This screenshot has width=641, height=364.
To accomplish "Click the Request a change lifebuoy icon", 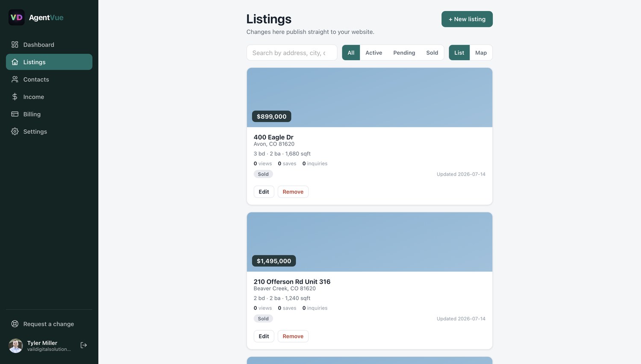I will (15, 324).
